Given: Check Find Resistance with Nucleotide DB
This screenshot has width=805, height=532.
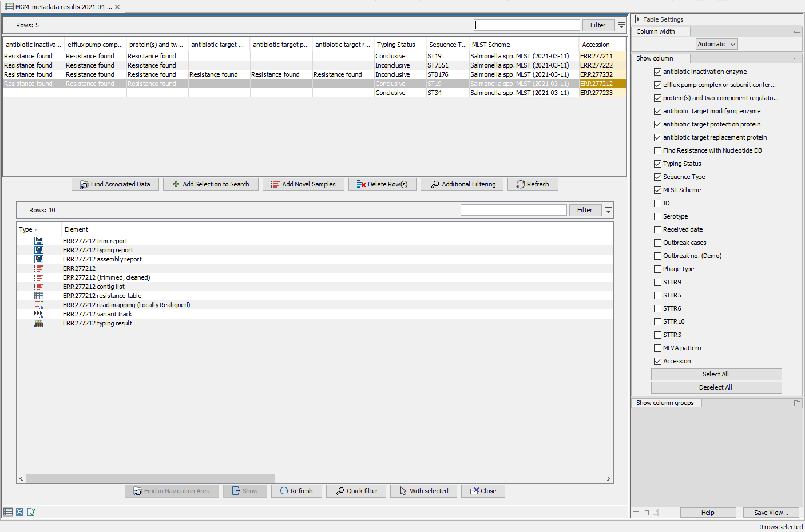Looking at the screenshot, I should [x=657, y=150].
